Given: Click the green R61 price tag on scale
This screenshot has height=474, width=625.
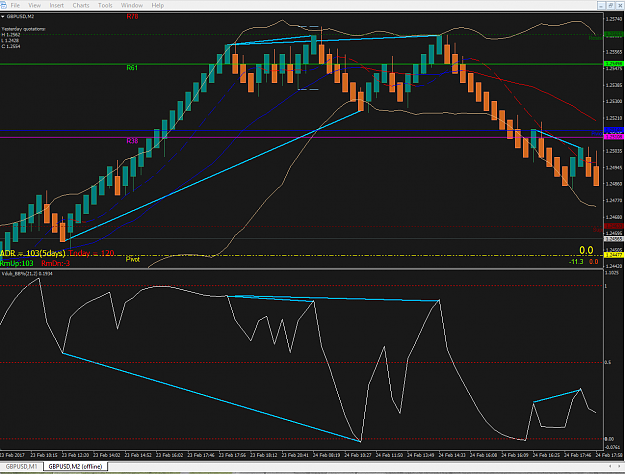Looking at the screenshot, I should [614, 64].
